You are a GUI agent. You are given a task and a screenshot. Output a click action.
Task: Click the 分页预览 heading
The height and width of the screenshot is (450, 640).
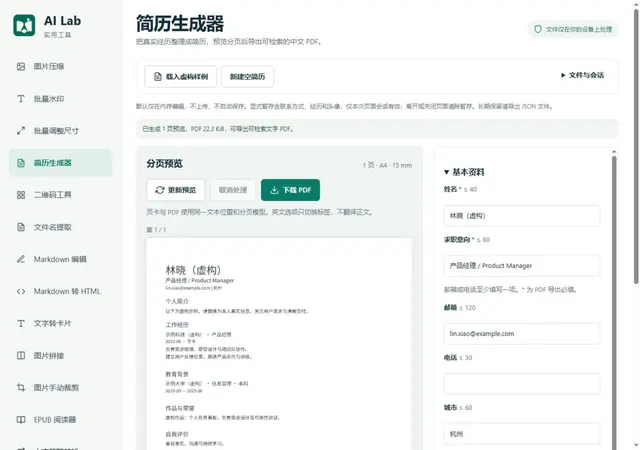(x=164, y=164)
